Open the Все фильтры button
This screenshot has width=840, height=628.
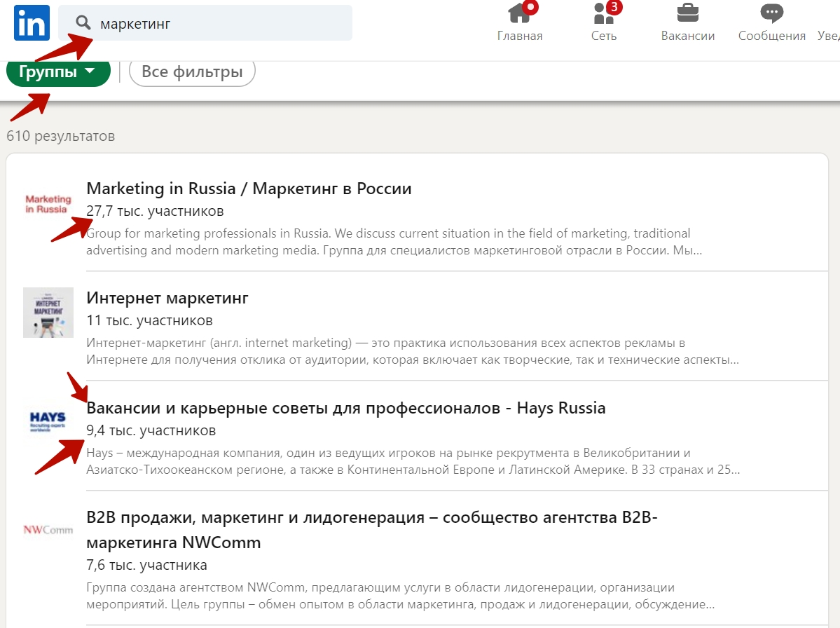[x=193, y=71]
